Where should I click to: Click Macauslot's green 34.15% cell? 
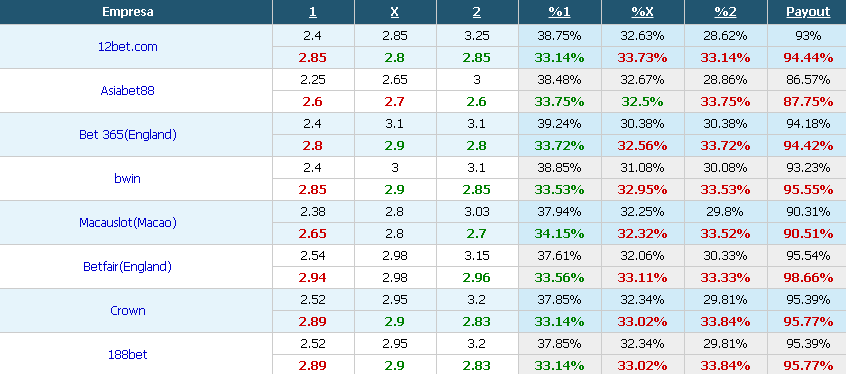point(560,234)
